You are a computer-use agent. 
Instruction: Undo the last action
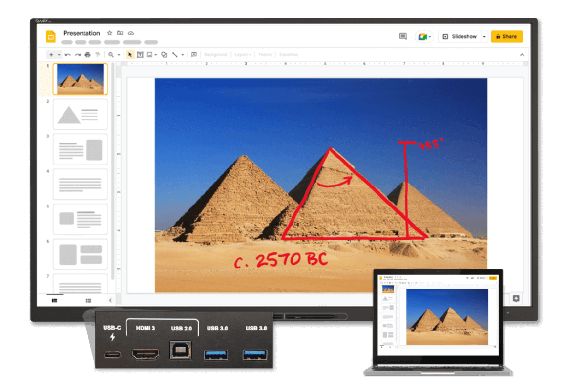coord(67,54)
